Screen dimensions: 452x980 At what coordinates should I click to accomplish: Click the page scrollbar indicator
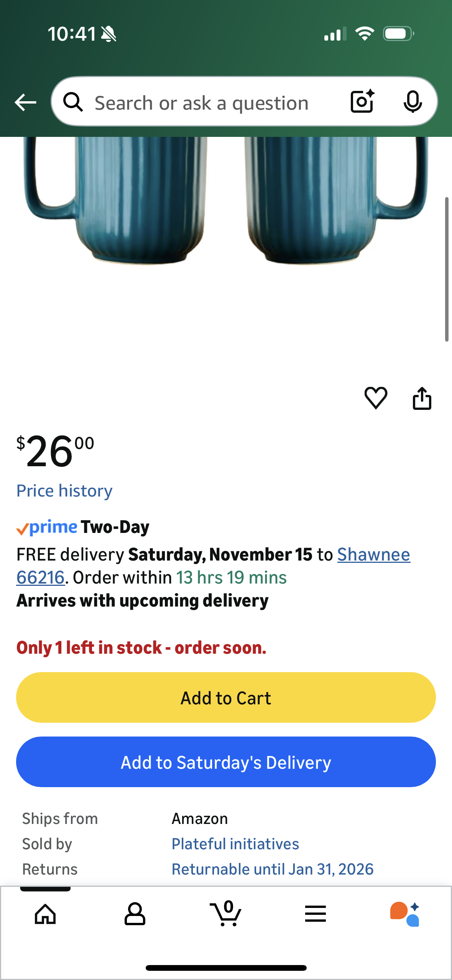pyautogui.click(x=447, y=269)
